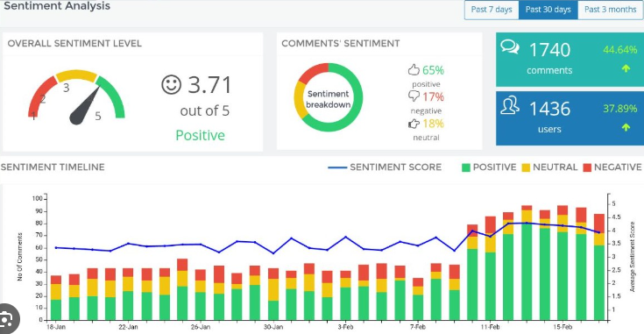Click the 100 tick on the left axis

tap(38, 199)
